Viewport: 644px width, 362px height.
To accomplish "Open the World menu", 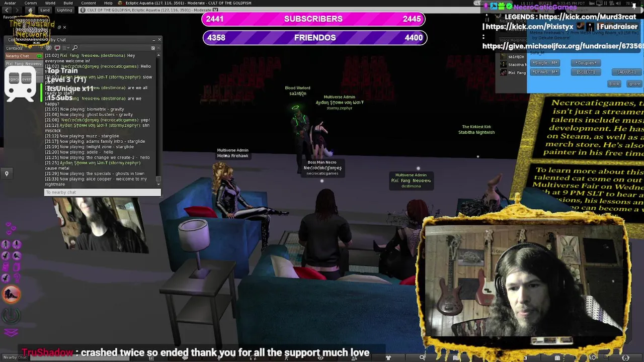I will (x=50, y=3).
